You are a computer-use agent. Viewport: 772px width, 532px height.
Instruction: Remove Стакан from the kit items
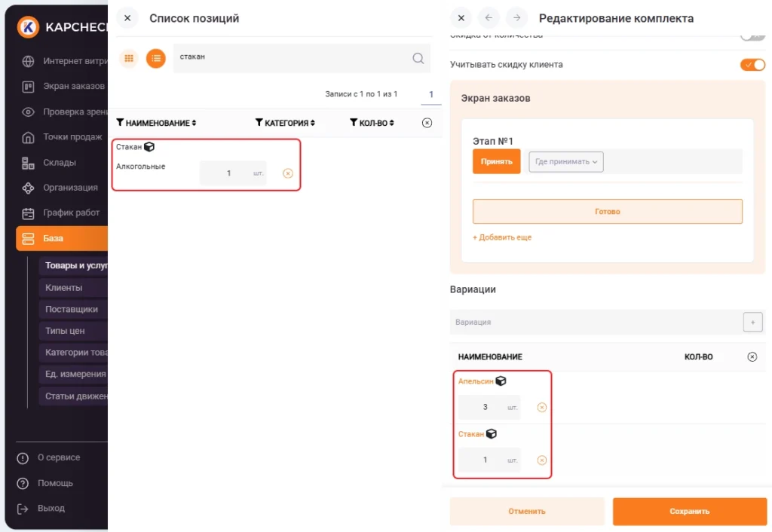(x=541, y=460)
